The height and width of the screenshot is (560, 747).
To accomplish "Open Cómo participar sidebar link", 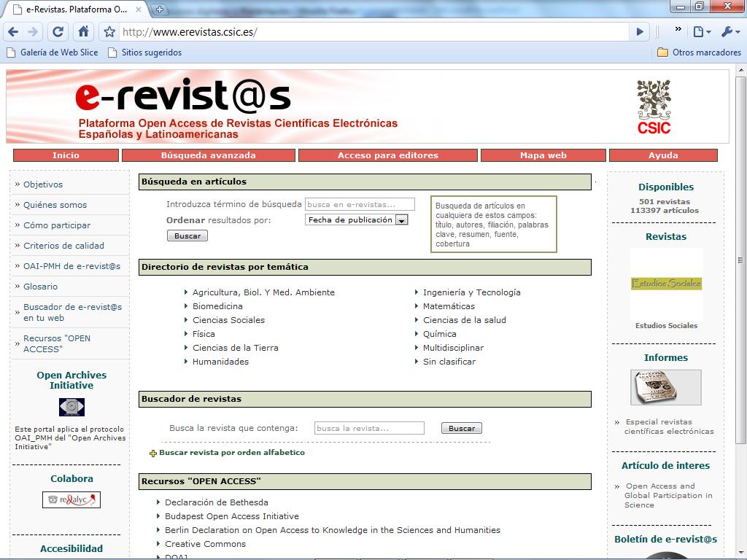I will click(x=57, y=225).
